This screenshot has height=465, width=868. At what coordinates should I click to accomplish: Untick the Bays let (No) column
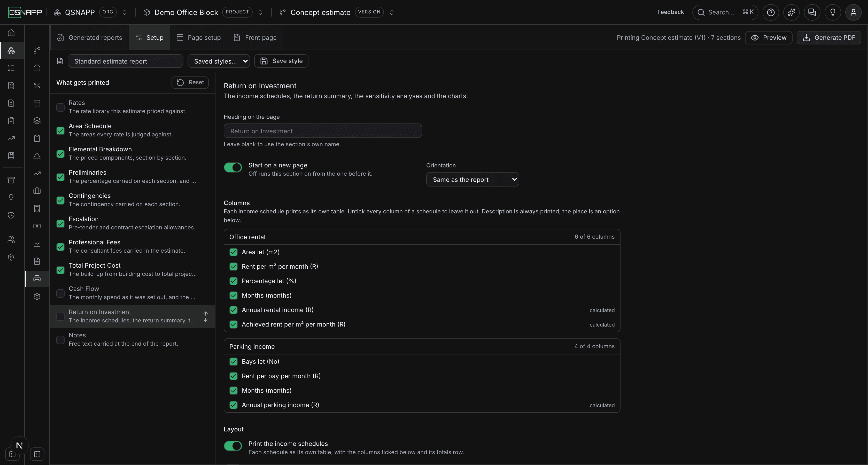[x=234, y=362]
